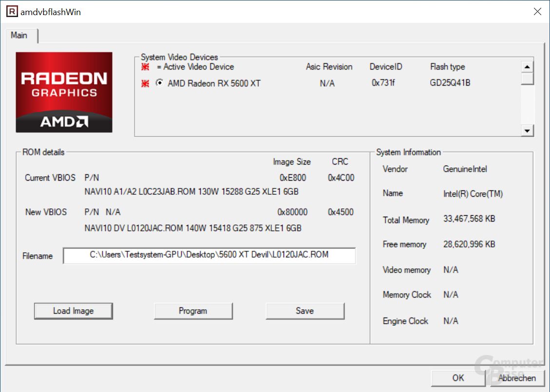Click the Radeon Graphics AMD logo
The image size is (550, 392).
(64, 92)
